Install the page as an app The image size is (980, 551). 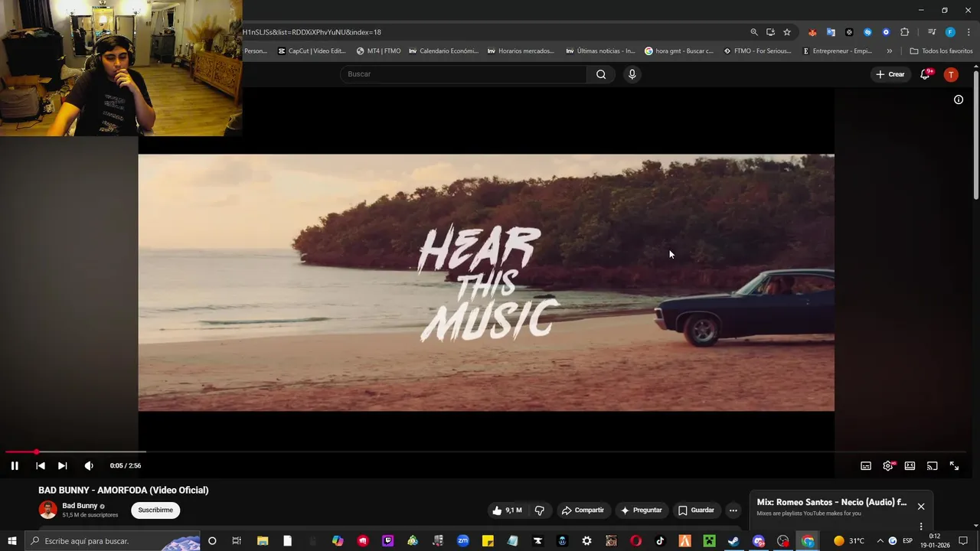(x=770, y=32)
